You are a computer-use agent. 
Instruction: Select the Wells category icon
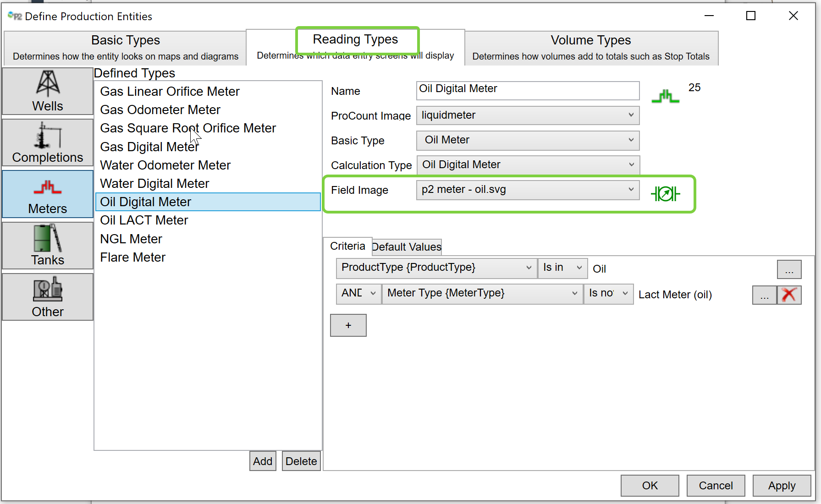[48, 91]
